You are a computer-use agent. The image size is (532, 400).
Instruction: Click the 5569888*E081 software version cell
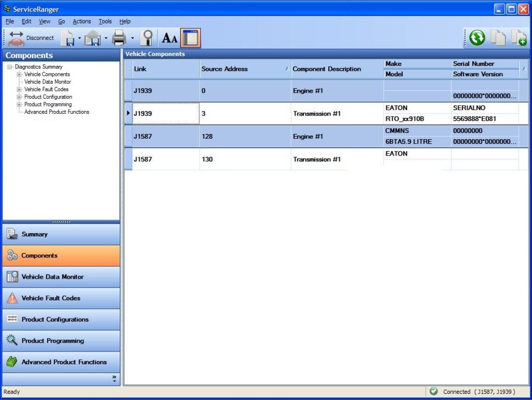[x=485, y=119]
